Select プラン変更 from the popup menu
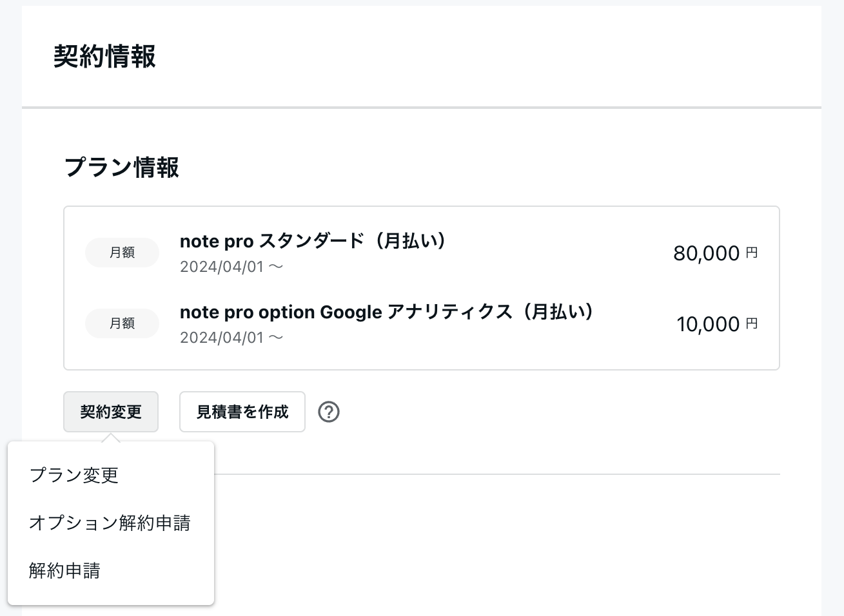The height and width of the screenshot is (616, 844). click(x=74, y=476)
